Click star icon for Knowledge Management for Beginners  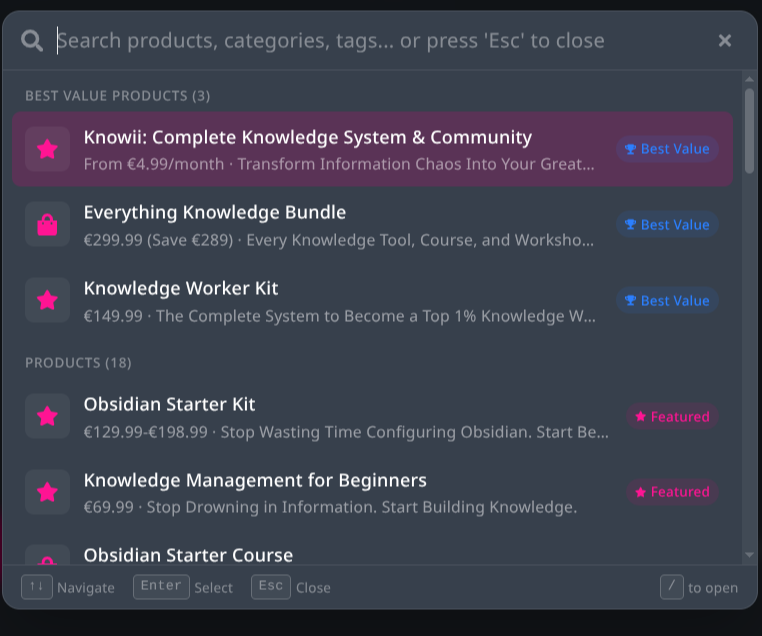click(x=47, y=492)
